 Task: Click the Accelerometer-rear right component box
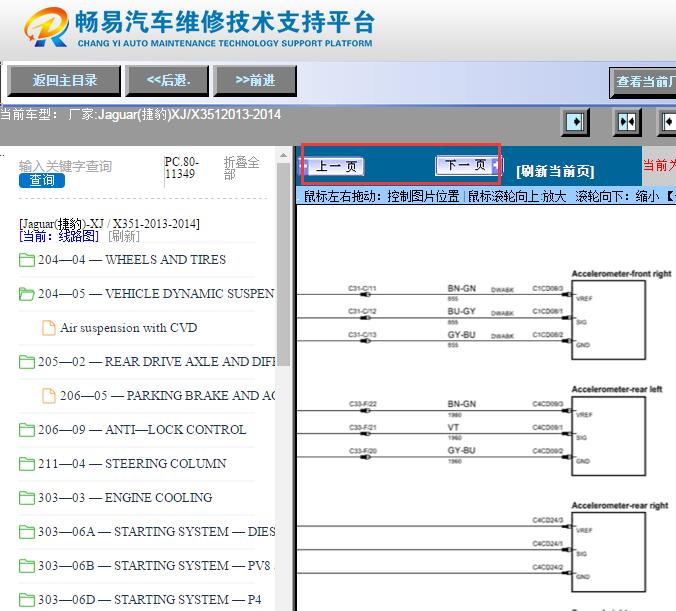click(608, 552)
